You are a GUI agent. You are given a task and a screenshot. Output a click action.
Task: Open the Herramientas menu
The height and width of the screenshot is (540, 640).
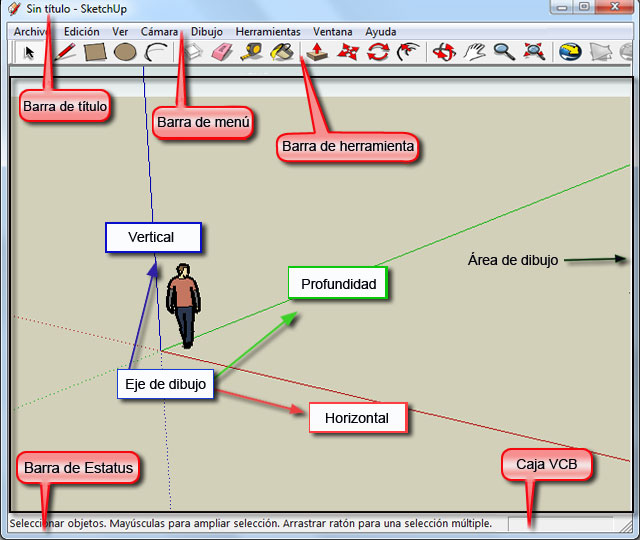(x=268, y=32)
